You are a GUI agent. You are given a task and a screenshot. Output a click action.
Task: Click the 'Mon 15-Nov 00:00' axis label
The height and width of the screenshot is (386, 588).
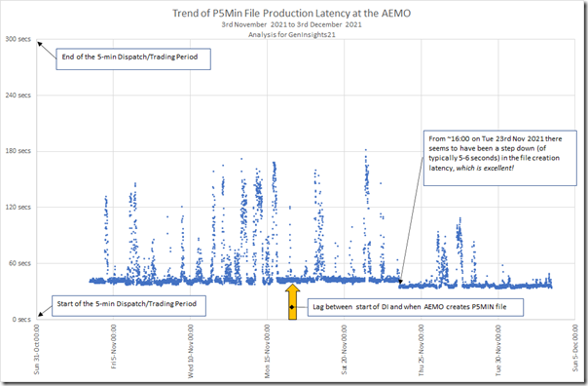[268, 352]
